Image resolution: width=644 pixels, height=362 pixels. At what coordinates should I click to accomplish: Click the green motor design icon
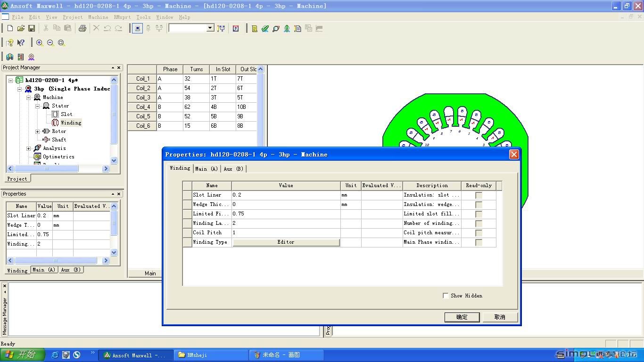point(287,28)
